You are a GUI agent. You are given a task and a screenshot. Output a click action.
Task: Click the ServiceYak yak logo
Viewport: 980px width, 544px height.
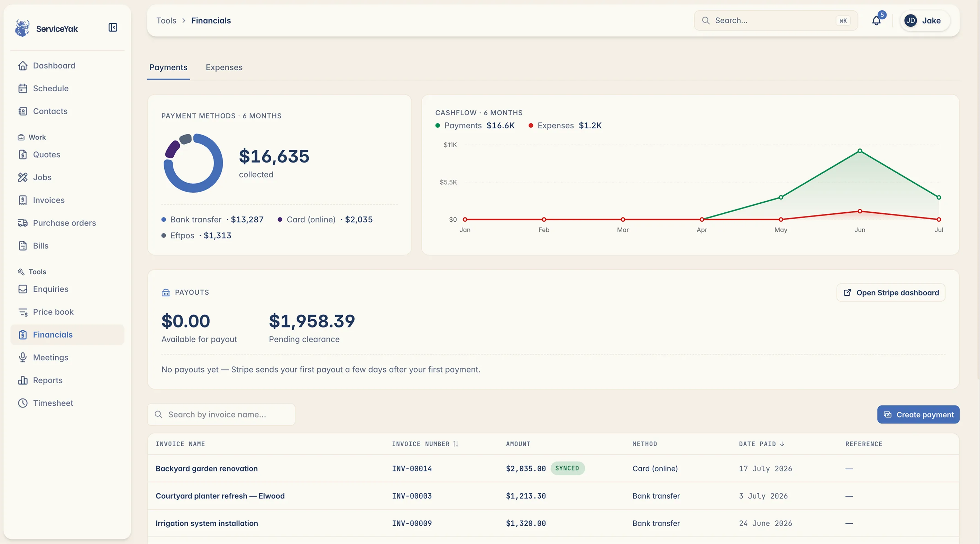(x=22, y=28)
